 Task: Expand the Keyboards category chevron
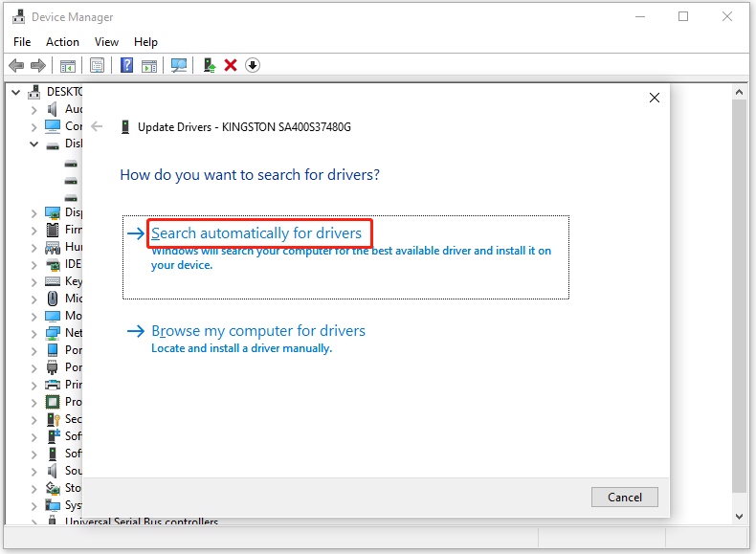(33, 282)
